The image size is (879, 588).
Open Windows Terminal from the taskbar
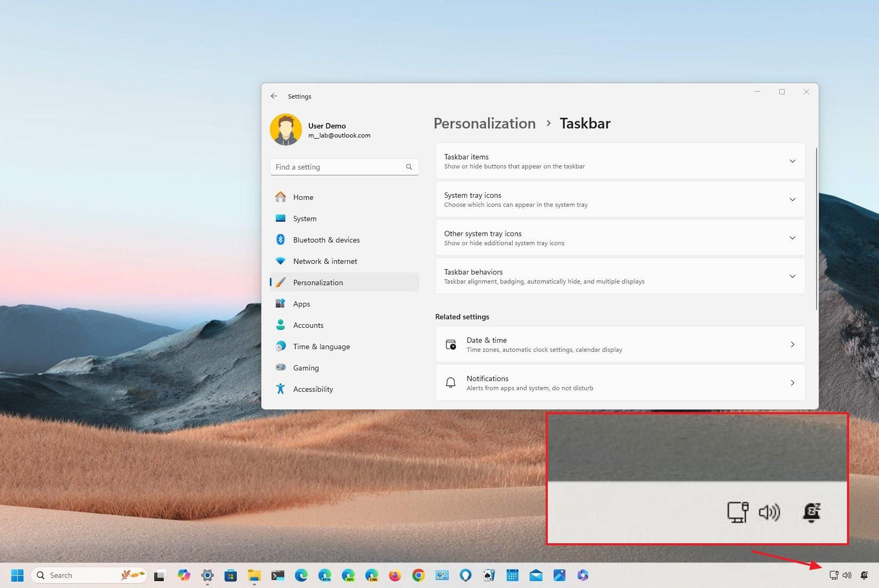(277, 575)
